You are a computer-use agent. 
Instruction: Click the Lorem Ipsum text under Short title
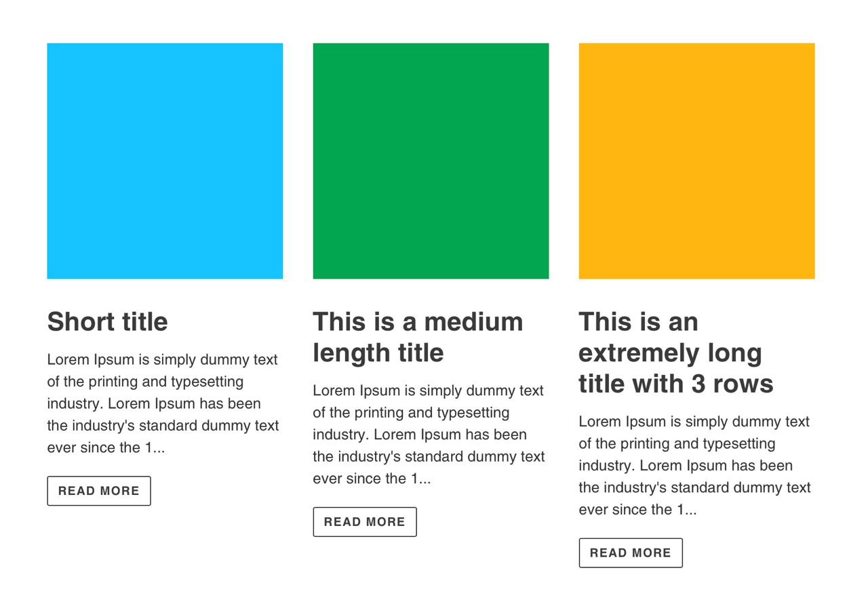pos(161,403)
